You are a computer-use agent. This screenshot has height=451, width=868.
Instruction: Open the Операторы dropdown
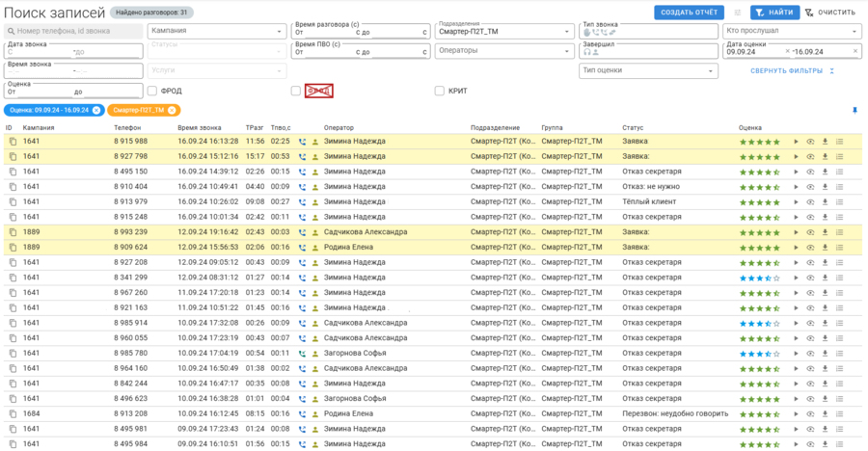pyautogui.click(x=504, y=51)
